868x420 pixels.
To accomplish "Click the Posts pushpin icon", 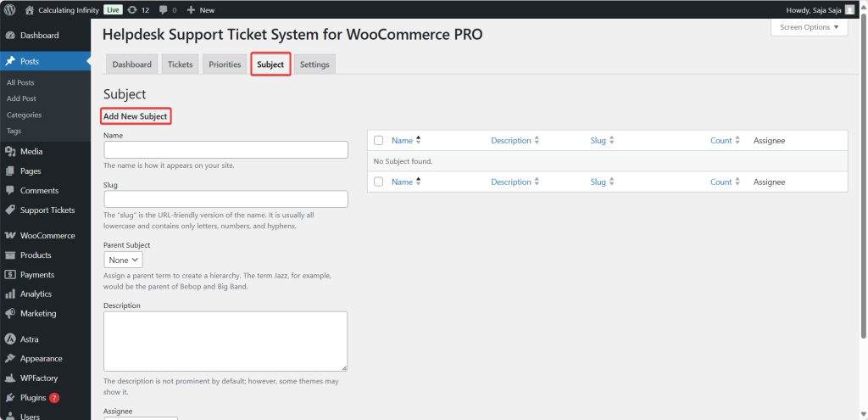I will click(x=10, y=61).
